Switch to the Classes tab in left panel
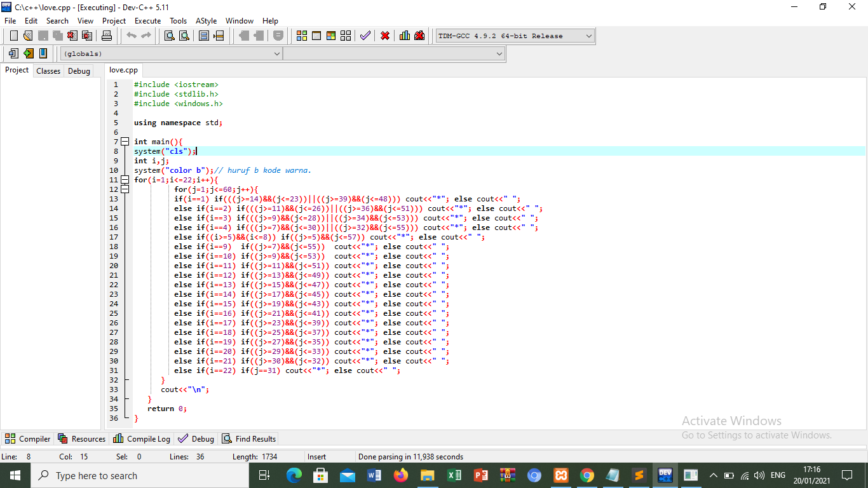Screen dimensions: 868x488 [x=48, y=71]
